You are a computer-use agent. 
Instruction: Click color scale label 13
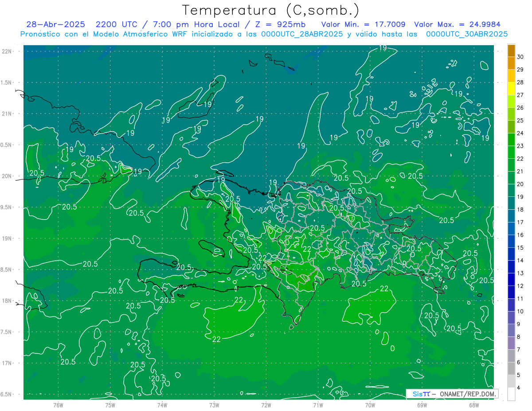coord(521,273)
